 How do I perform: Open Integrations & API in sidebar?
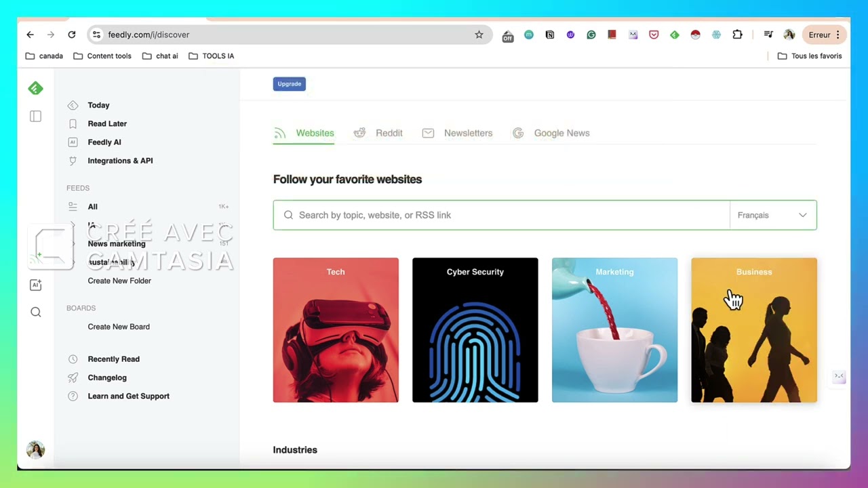120,161
